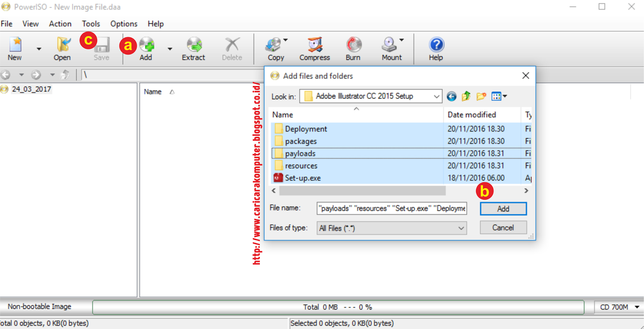
Task: Select the Set-up.exe file
Action: (x=303, y=178)
